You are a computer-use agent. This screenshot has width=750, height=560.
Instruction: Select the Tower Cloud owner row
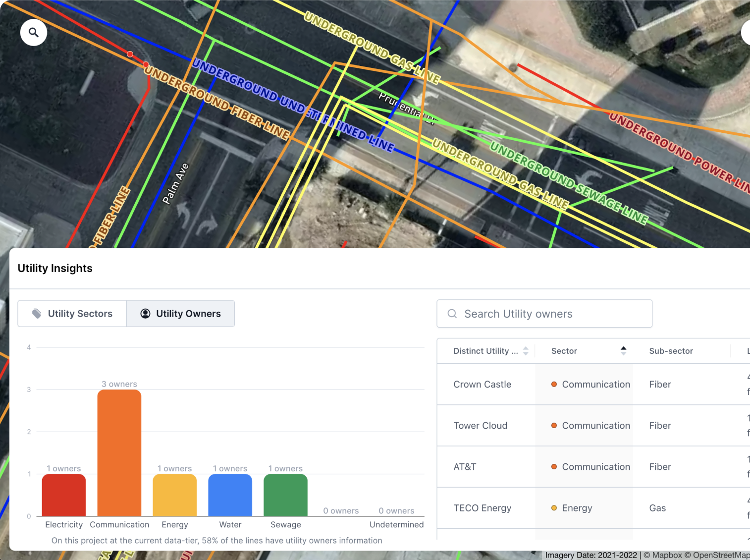tap(593, 426)
